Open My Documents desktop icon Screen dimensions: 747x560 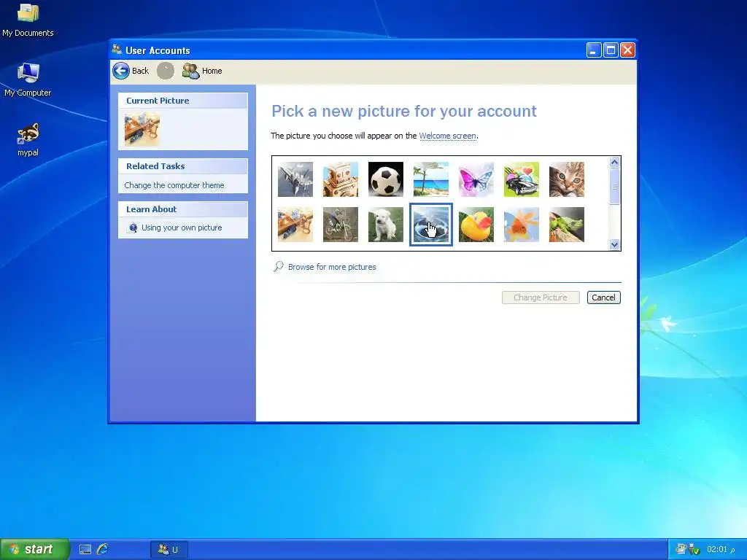28,20
